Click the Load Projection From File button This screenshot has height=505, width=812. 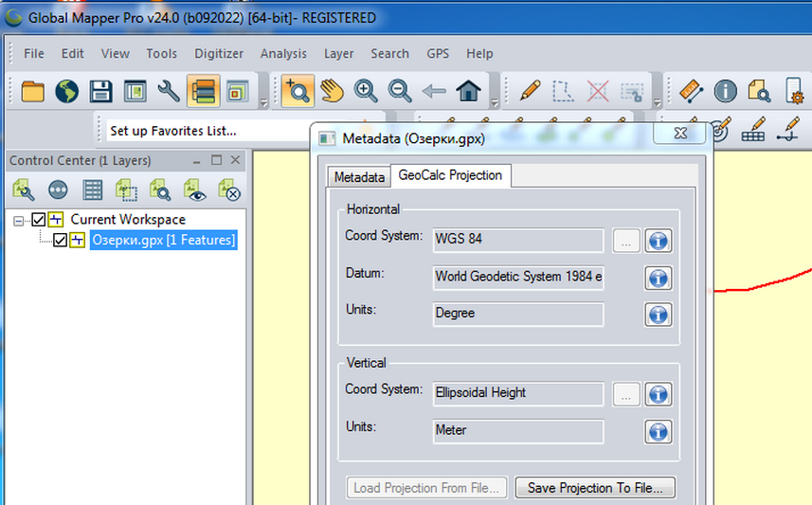click(x=426, y=488)
